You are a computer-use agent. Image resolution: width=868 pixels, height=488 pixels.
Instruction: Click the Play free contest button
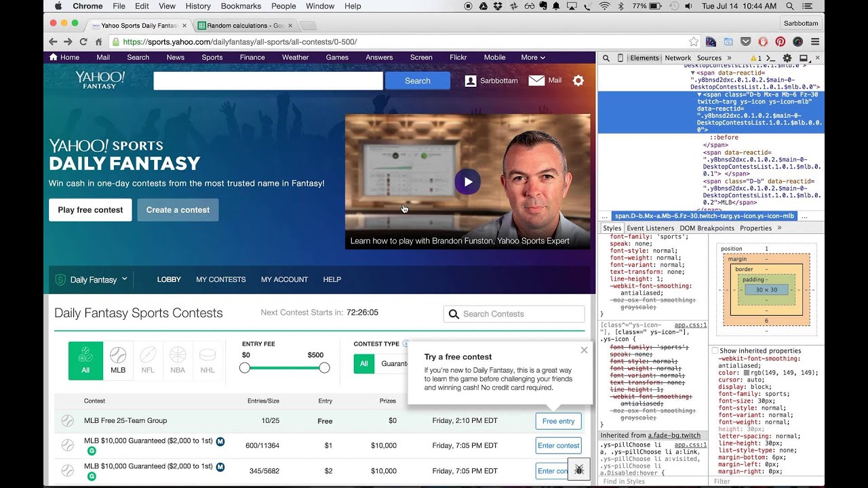(90, 210)
